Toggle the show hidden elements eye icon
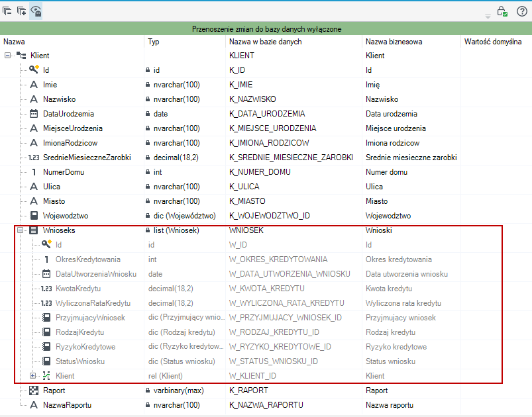532x417 pixels. [36, 11]
